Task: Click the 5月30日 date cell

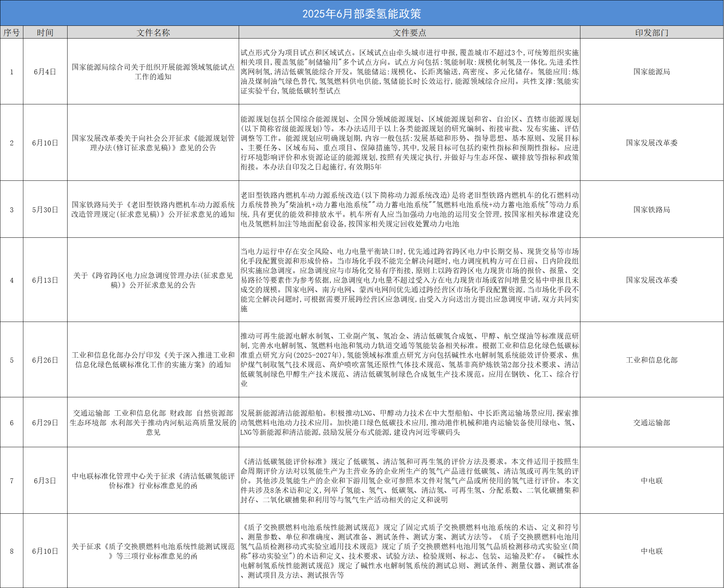Action: click(x=45, y=210)
